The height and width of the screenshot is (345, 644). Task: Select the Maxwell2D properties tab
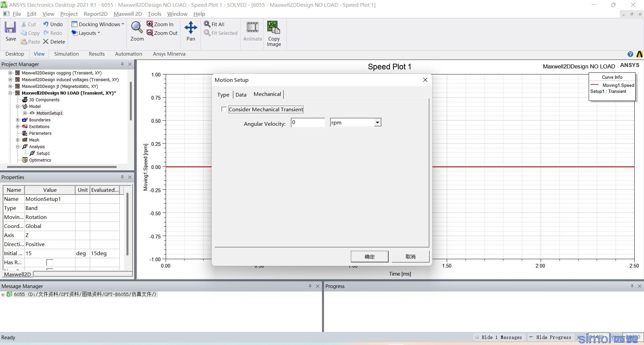pos(17,274)
